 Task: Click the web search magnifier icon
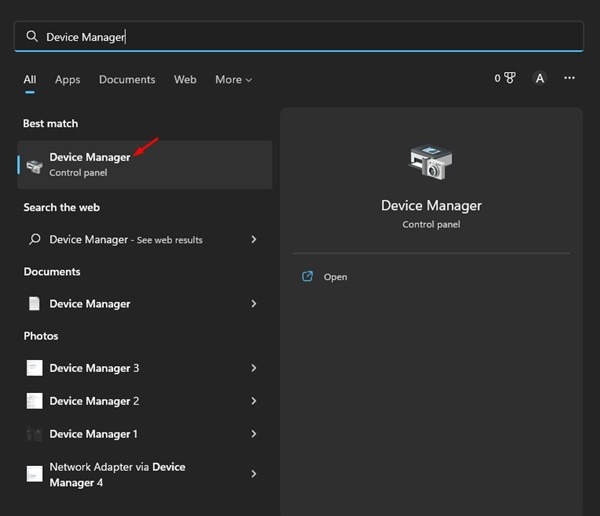coord(35,240)
